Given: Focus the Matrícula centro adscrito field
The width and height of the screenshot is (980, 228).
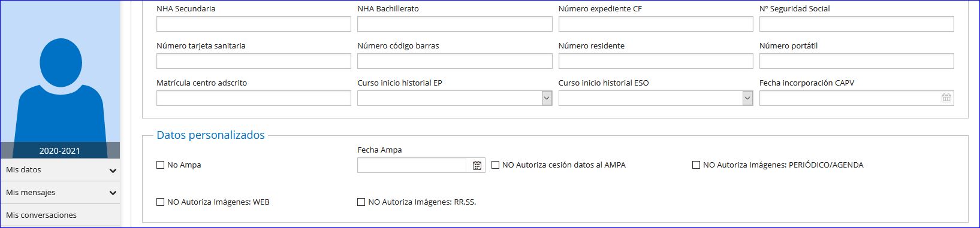Looking at the screenshot, I should [x=254, y=98].
